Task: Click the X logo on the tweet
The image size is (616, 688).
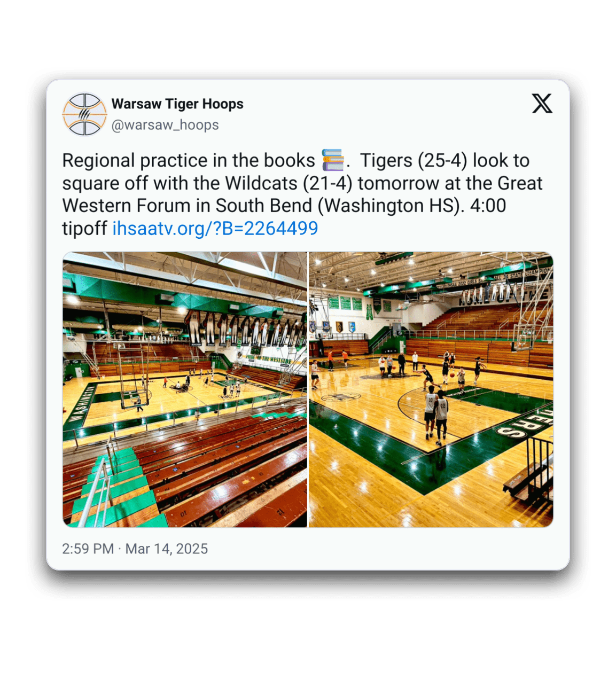Action: [x=542, y=104]
